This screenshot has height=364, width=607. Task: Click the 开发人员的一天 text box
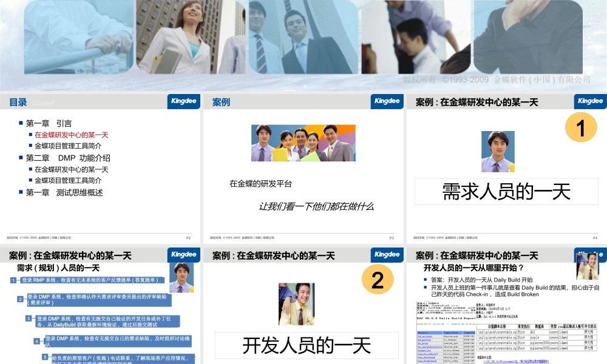pyautogui.click(x=307, y=345)
